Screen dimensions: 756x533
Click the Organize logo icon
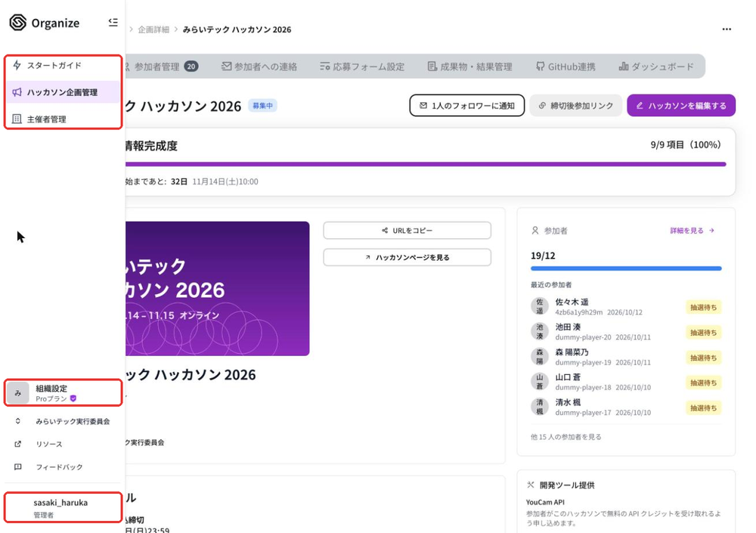(18, 23)
